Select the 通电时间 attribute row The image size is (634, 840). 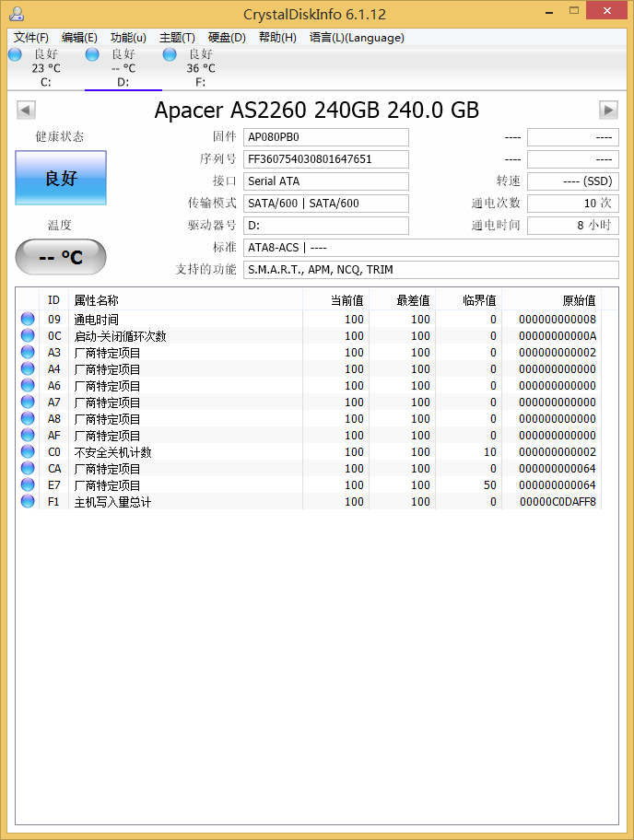click(x=309, y=320)
